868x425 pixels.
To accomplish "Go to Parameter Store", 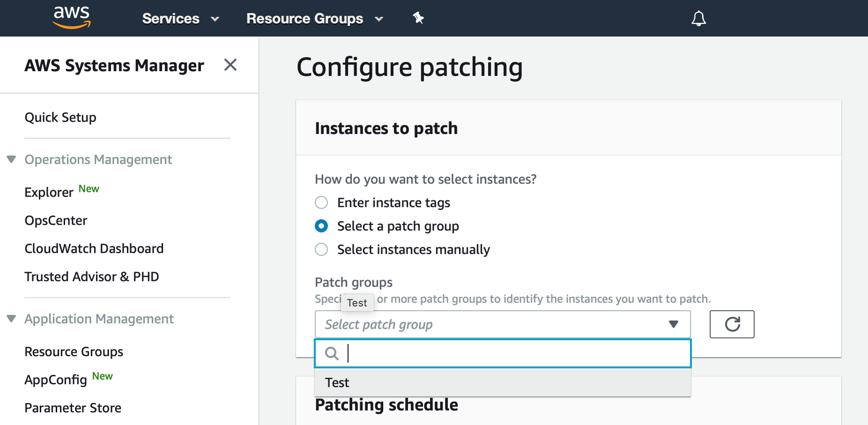I will pos(73,408).
